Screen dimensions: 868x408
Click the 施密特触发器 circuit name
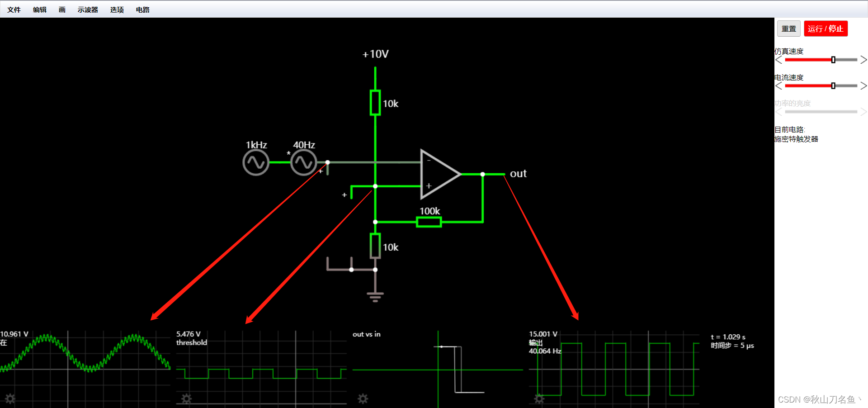click(797, 139)
